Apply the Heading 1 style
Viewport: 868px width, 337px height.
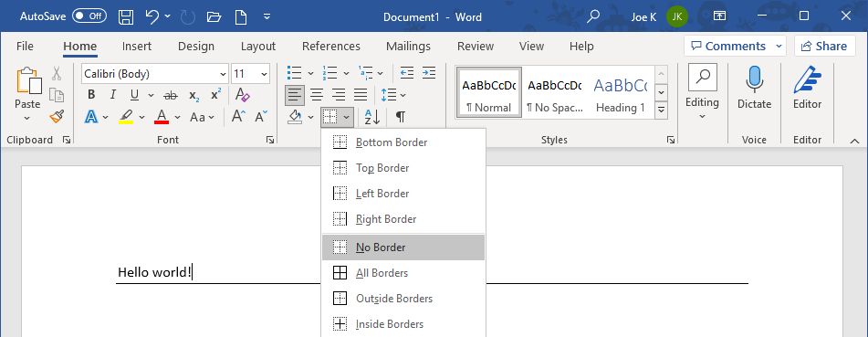(620, 93)
